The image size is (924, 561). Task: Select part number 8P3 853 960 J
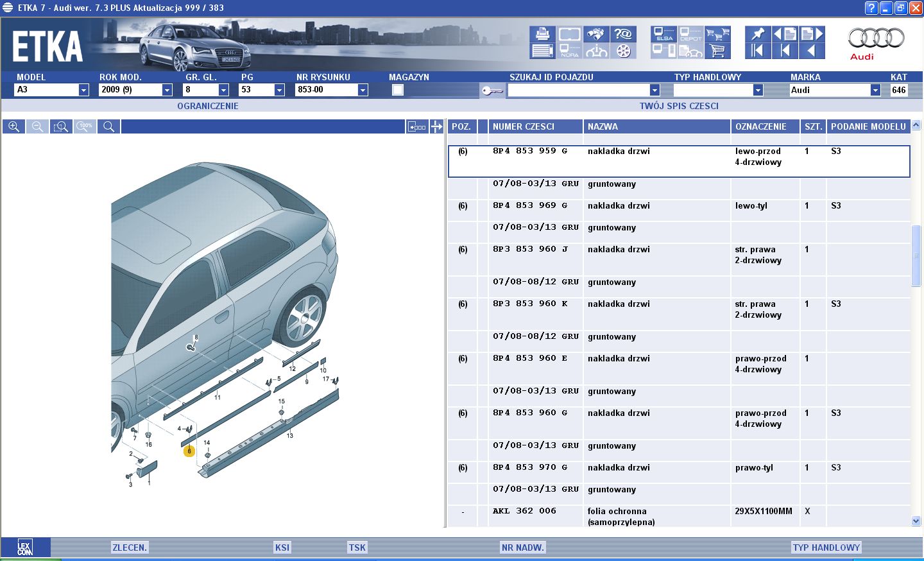point(530,249)
